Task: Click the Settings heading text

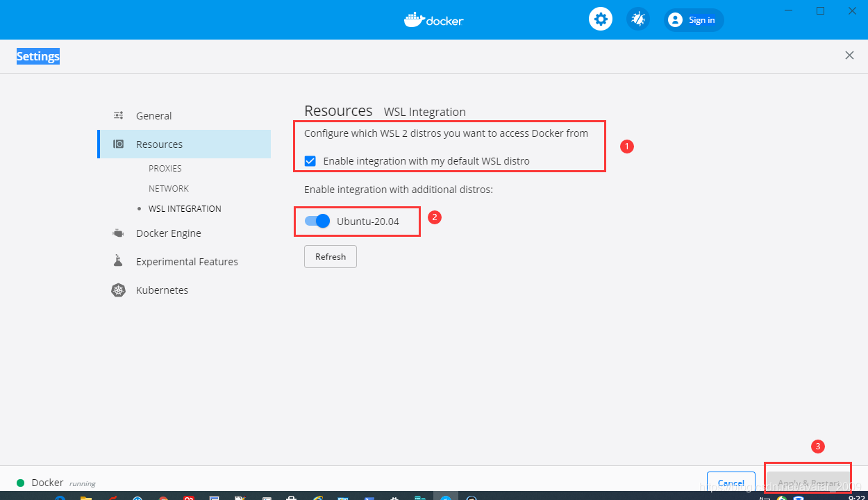Action: click(38, 56)
